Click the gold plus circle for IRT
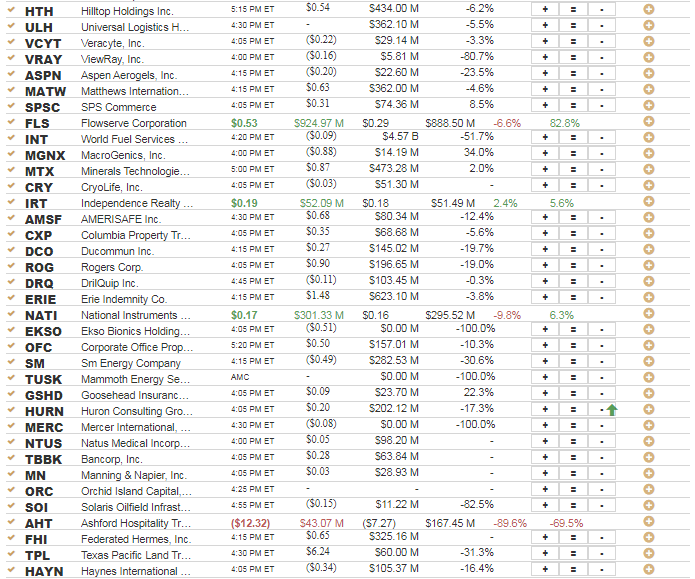This screenshot has height=579, width=695. click(x=648, y=201)
